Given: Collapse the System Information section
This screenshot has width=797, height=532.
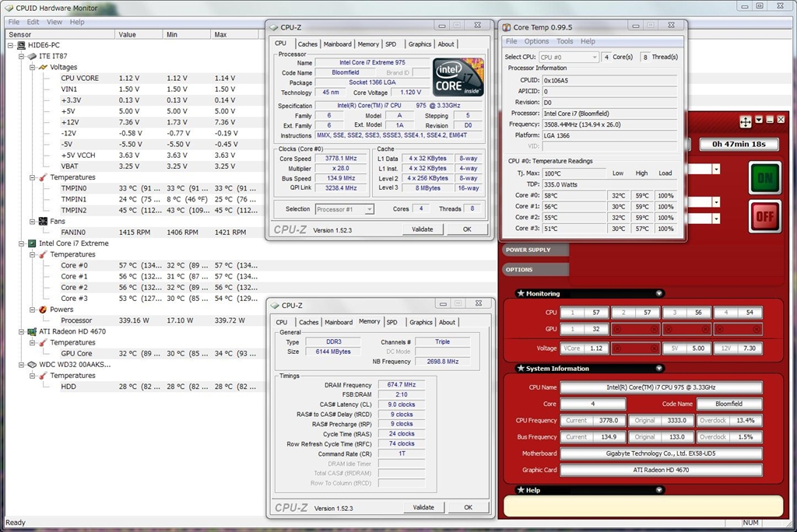Looking at the screenshot, I should [659, 368].
